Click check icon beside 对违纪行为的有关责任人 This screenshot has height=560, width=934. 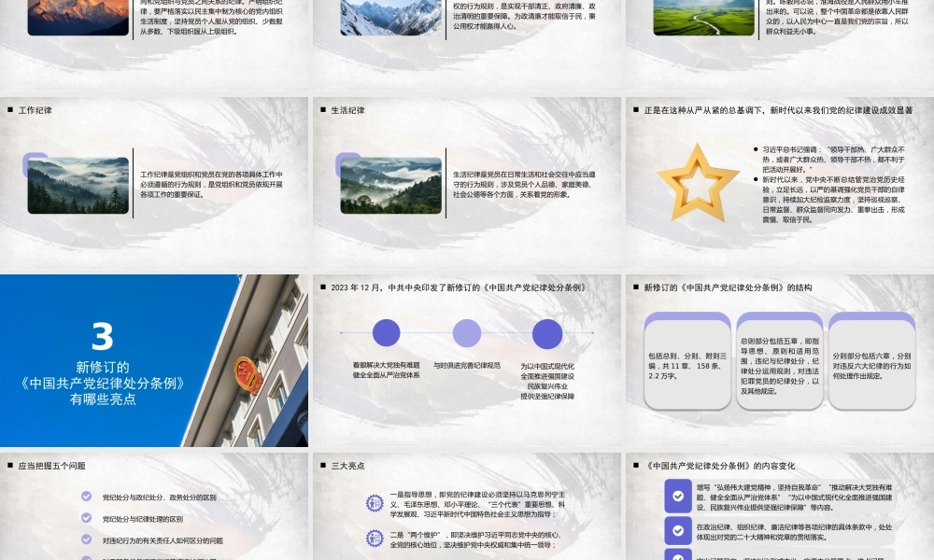point(86,539)
